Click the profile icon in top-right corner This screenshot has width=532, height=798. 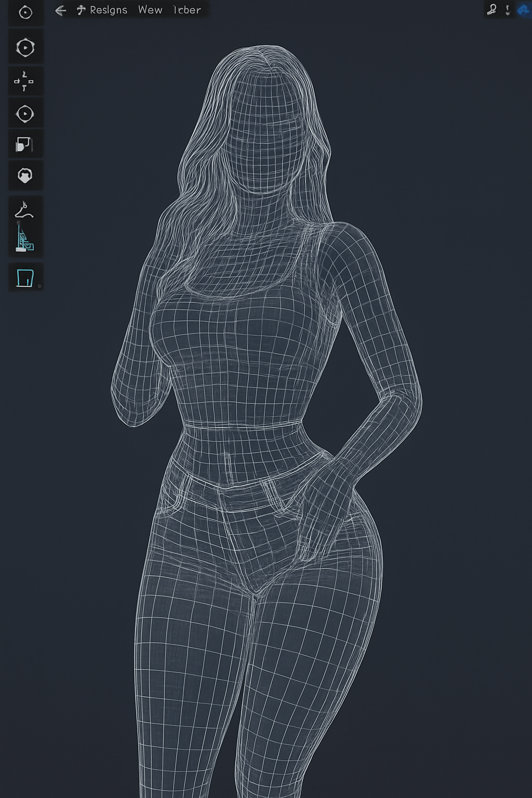(492, 8)
